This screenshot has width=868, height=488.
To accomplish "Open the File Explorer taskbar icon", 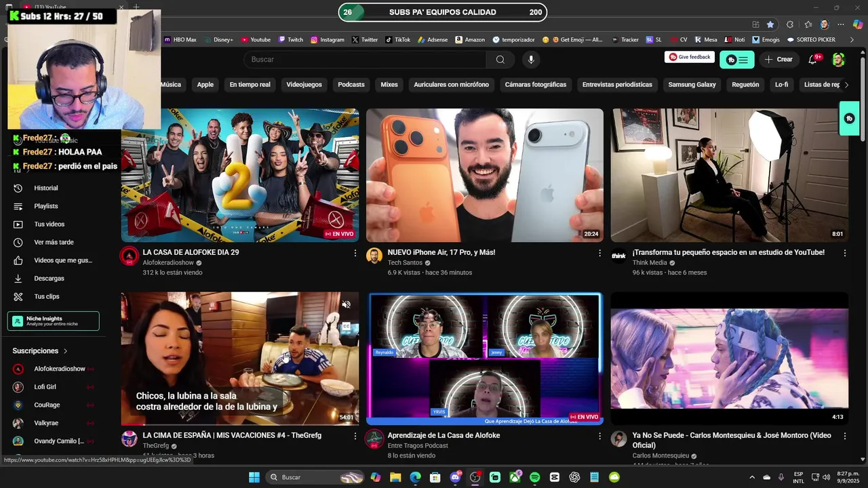I will tap(395, 477).
